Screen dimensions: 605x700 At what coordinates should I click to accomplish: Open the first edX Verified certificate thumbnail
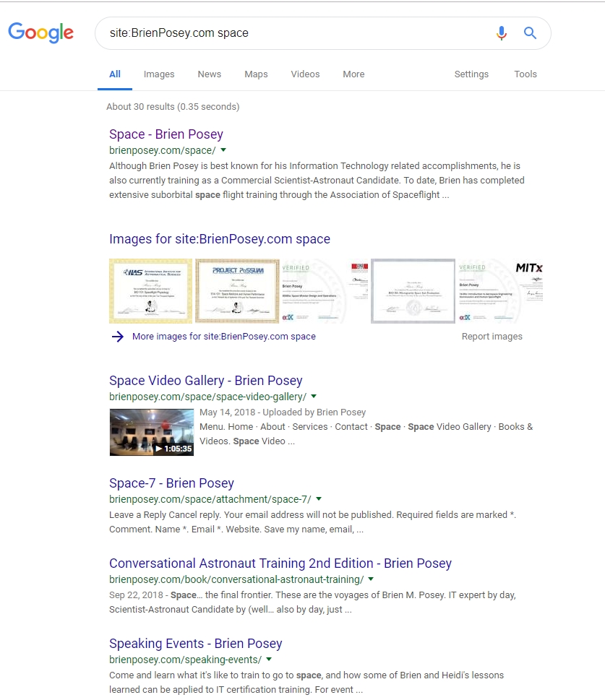(325, 291)
